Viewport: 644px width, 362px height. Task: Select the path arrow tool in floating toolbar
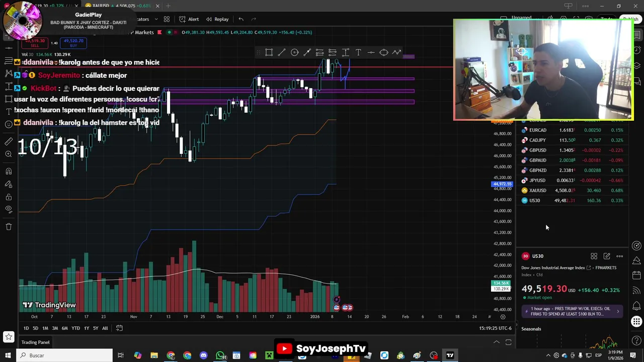396,52
